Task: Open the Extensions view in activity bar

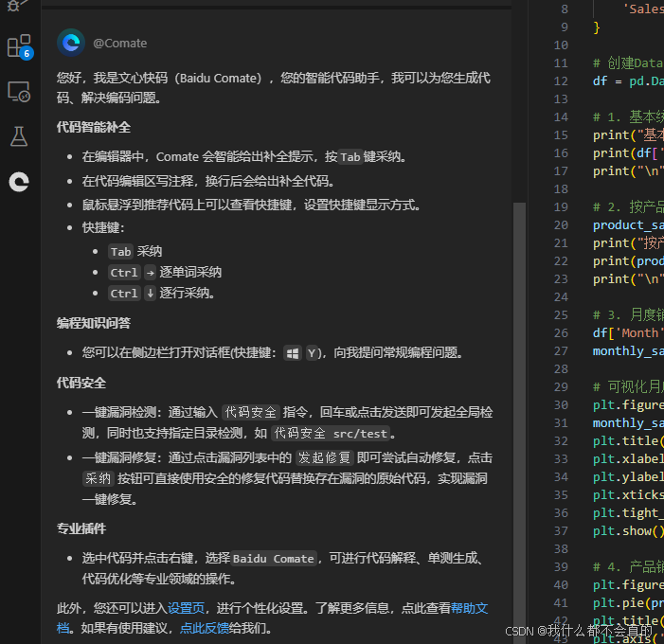Action: pyautogui.click(x=19, y=45)
